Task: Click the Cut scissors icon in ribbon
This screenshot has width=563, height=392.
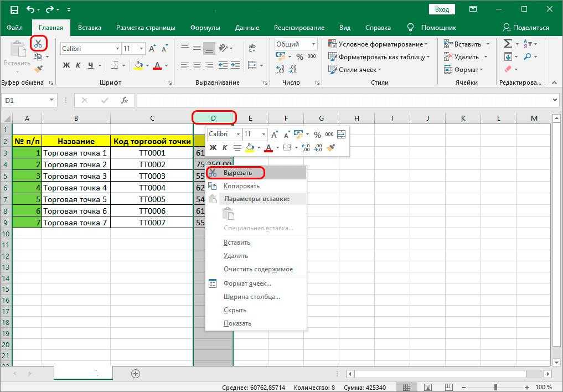Action: [38, 44]
